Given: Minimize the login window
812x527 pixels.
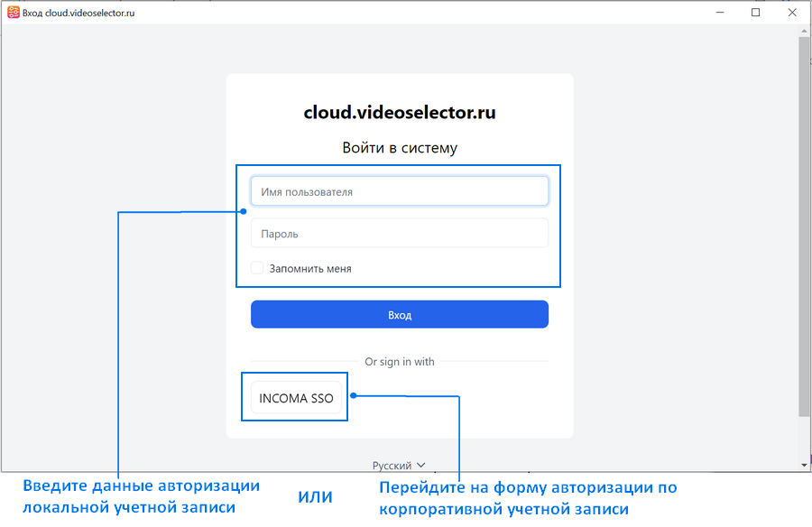Looking at the screenshot, I should pos(720,13).
